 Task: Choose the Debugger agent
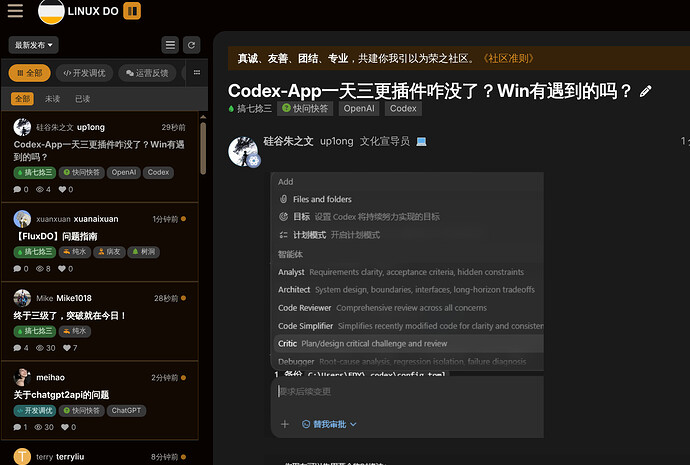407,362
